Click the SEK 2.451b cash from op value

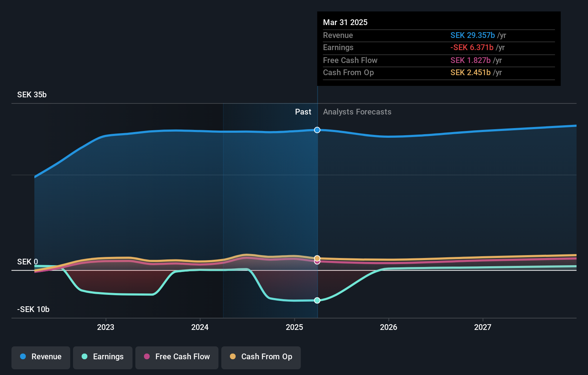coord(471,72)
